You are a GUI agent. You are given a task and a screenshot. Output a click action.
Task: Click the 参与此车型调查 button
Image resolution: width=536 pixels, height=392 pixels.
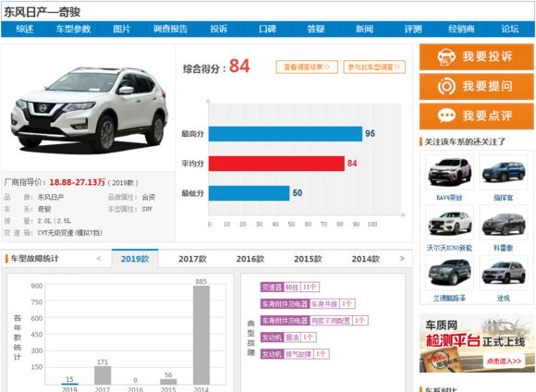click(374, 67)
